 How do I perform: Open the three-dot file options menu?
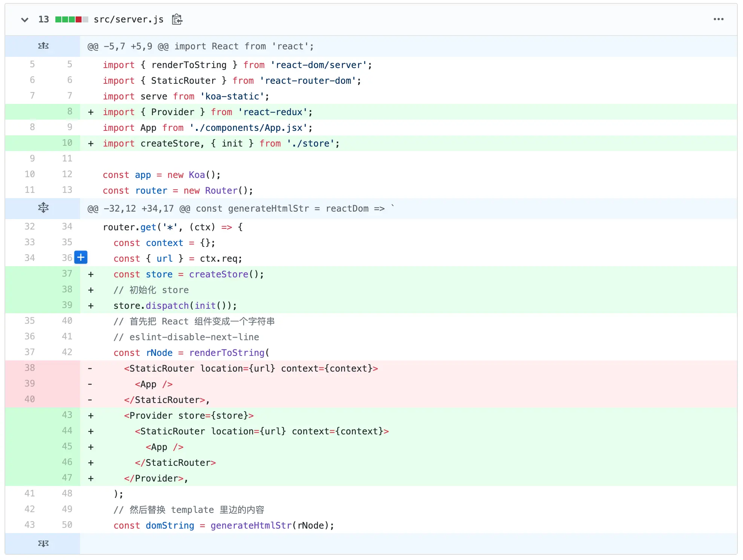(718, 19)
